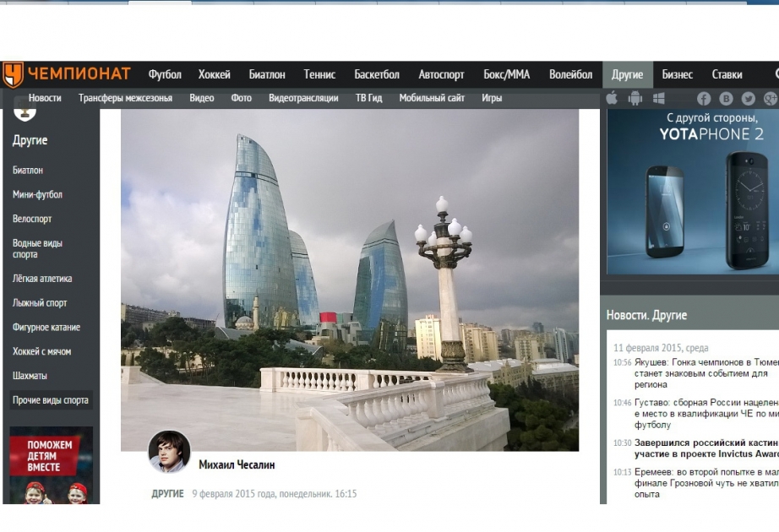Open the VKontakte social icon
Viewport: 779px width, 532px height.
[x=726, y=98]
